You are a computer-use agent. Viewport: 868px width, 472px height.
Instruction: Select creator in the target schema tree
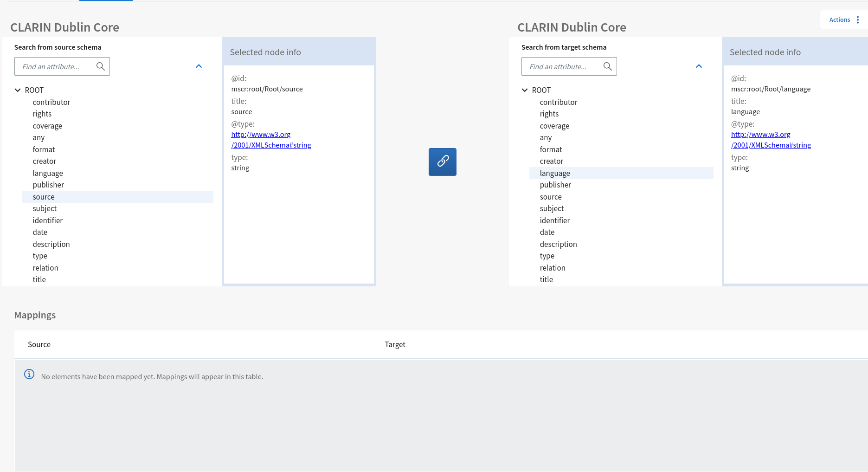pos(552,161)
